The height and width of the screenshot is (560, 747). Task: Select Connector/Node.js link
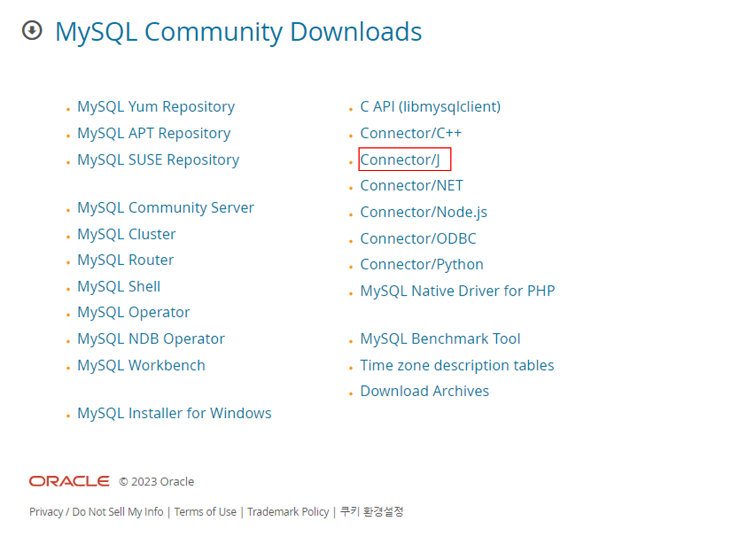point(424,212)
